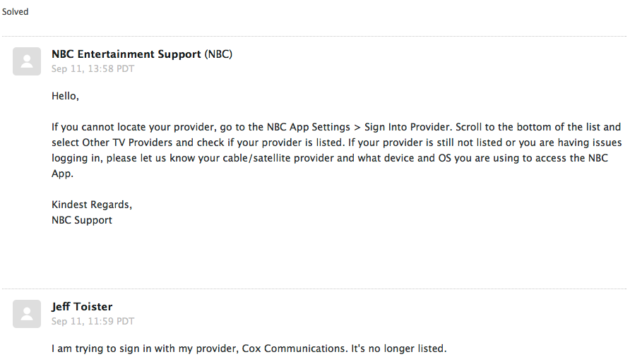Click the dotted divider below Solved
Viewport: 630px width, 364px height.
click(314, 37)
